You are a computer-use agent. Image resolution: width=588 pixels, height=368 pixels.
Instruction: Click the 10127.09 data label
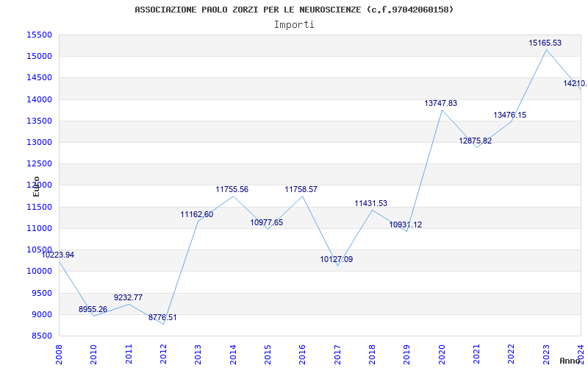click(337, 259)
